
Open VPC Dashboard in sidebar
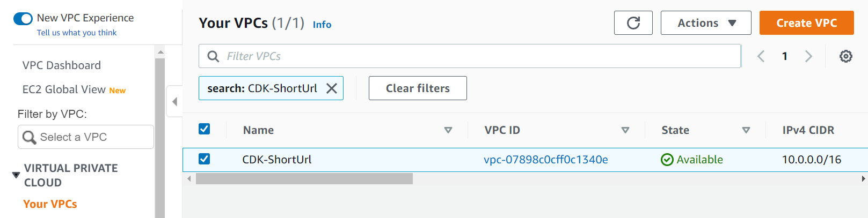coord(62,65)
